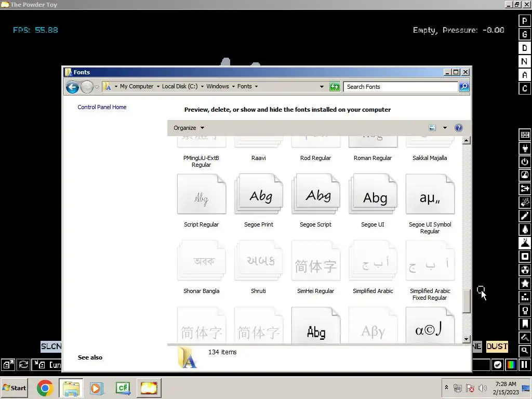Click Powder Toy reload simulation icon
The height and width of the screenshot is (399, 532).
(23, 365)
